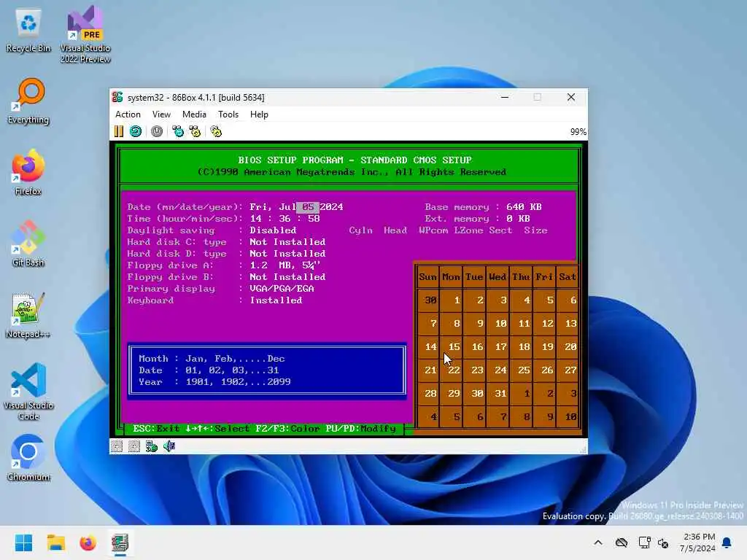747x560 pixels.
Task: Click the Hard disk D: Not Installed value
Action: 287,254
